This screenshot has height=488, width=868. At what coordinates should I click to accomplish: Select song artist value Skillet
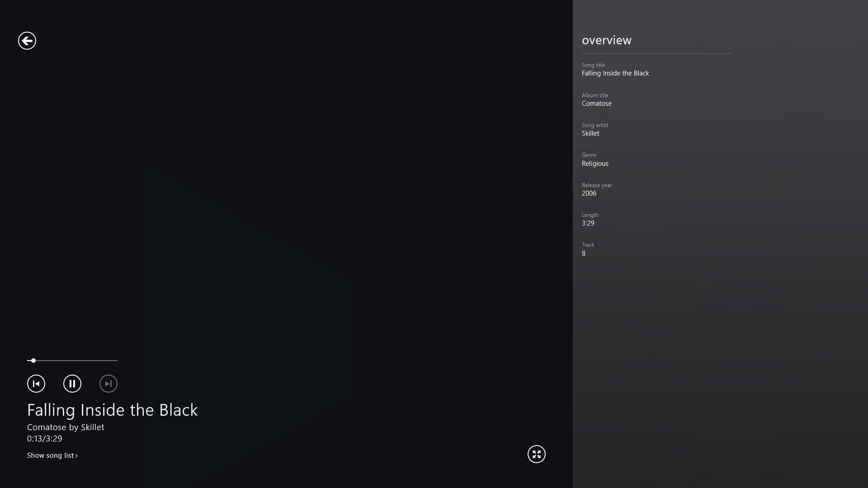[x=590, y=133]
